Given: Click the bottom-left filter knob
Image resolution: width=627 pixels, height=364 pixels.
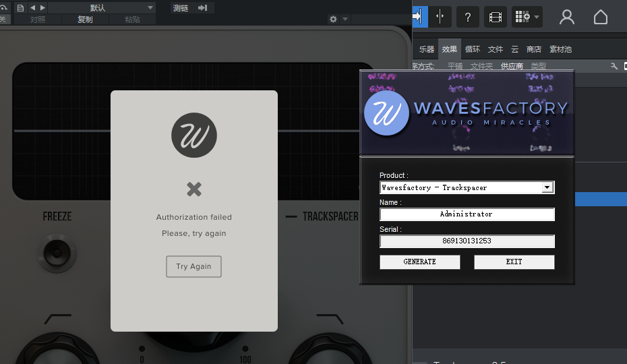Looking at the screenshot, I should click(x=58, y=349).
